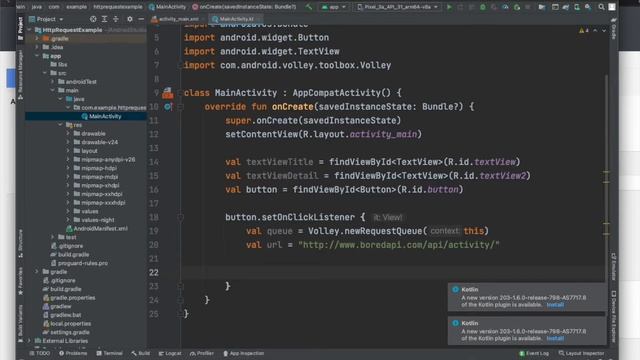Open the Favorites side tool window
This screenshot has width=640, height=360.
coord(20,281)
